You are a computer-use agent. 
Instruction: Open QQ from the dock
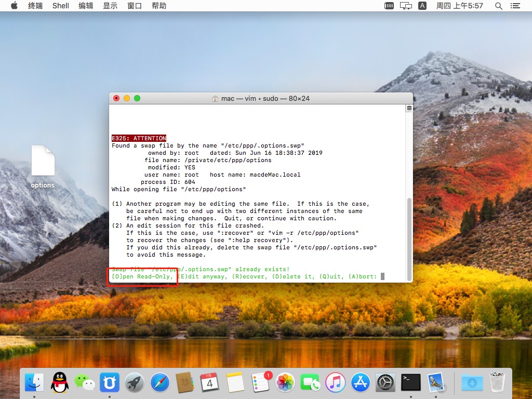60,383
